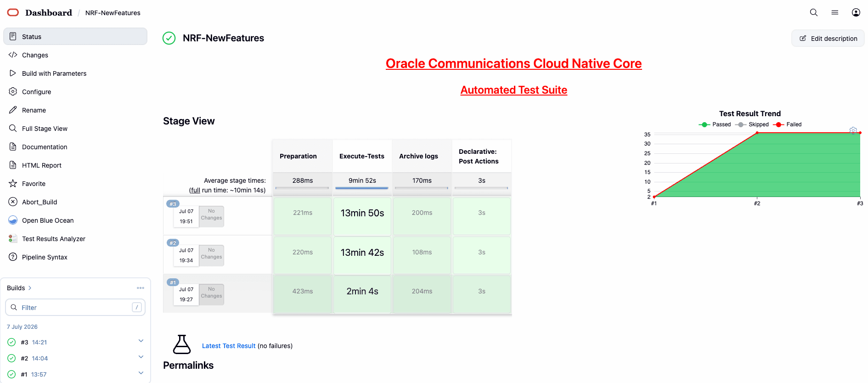Open build #1 time link 13:57
This screenshot has width=868, height=383.
coord(39,374)
